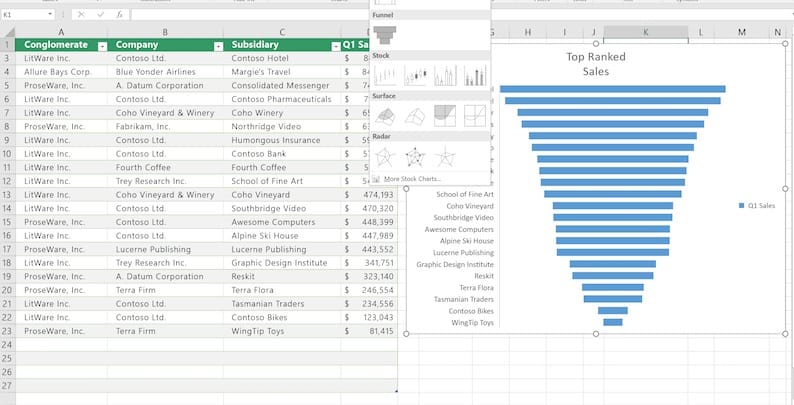The width and height of the screenshot is (794, 405).
Task: Click the Contoso Bikes bar in chart
Action: point(613,311)
